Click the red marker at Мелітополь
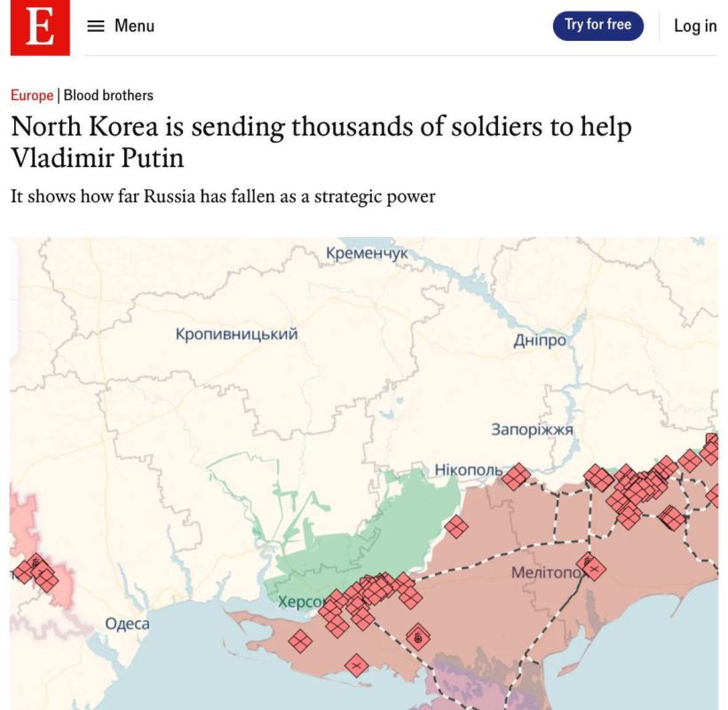The height and width of the screenshot is (710, 728). point(591,566)
